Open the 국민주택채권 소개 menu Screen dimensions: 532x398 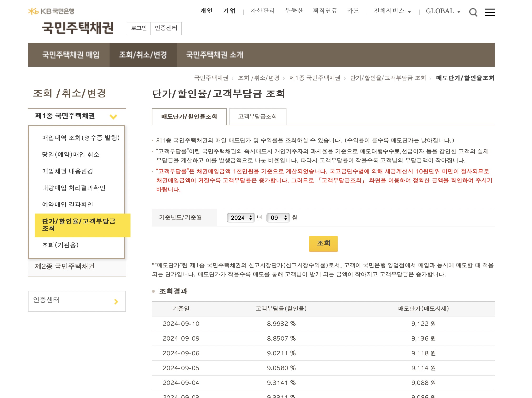pyautogui.click(x=215, y=55)
